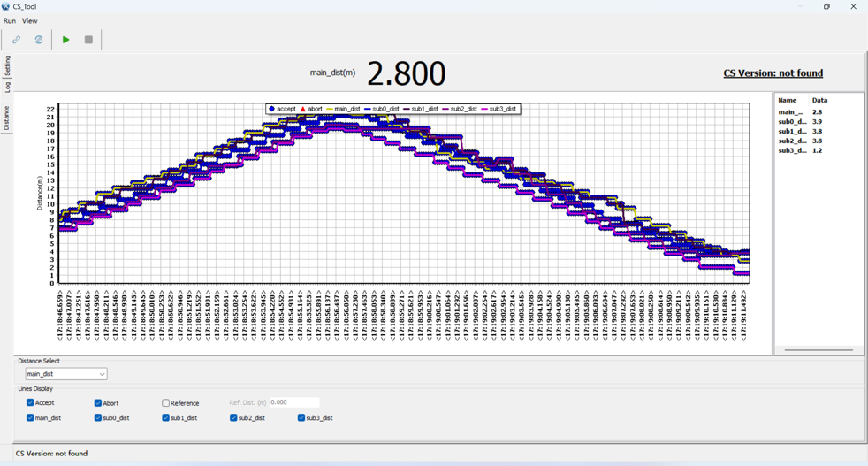Uncheck the Accept checkbox
This screenshot has width=868, height=466.
(30, 402)
